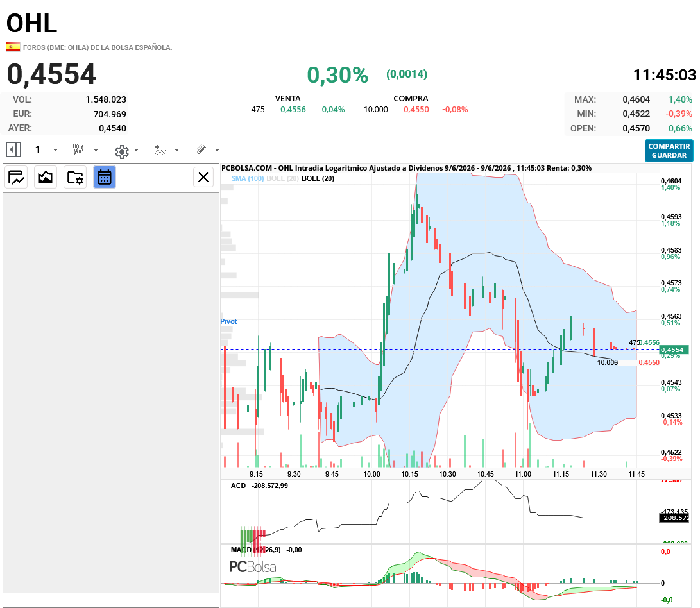Close the side panel with the X button
Image resolution: width=700 pixels, height=608 pixels.
pos(203,177)
